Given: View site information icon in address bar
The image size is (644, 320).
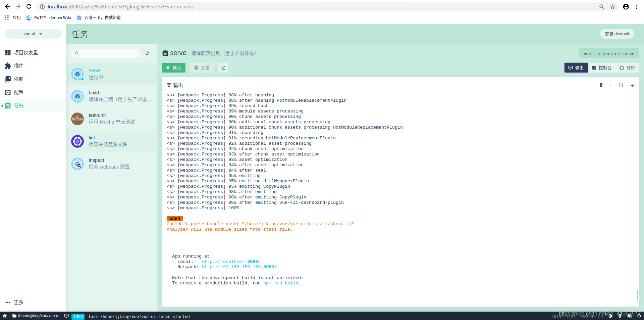Looking at the screenshot, I should 42,7.
